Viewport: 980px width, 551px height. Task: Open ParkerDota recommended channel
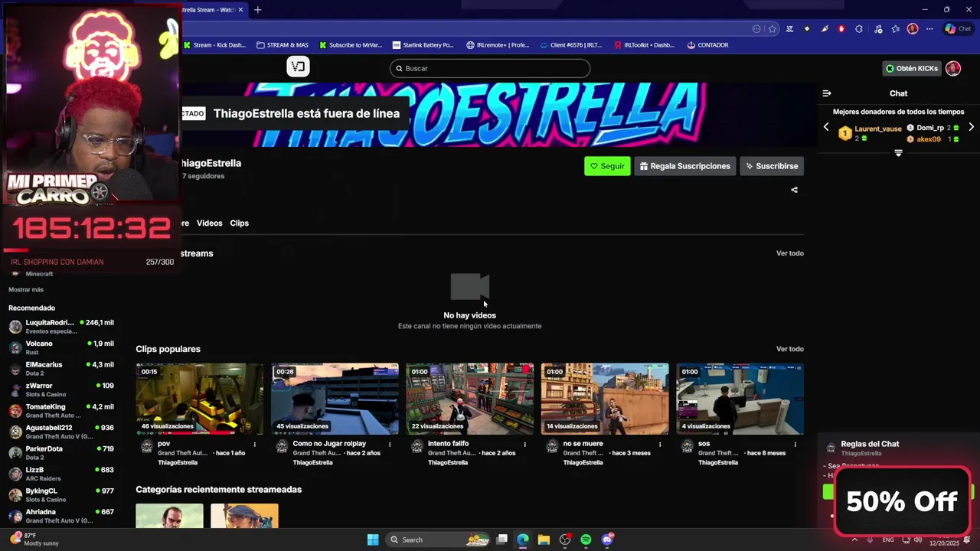coord(61,453)
